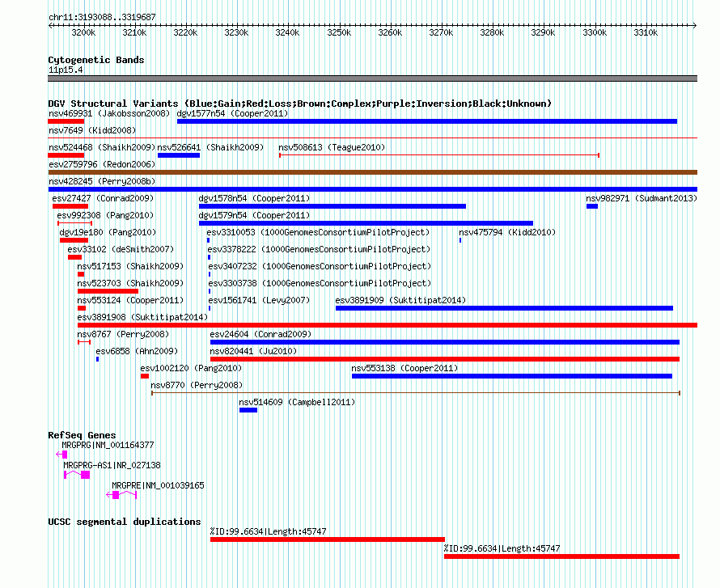Viewport: 720px width, 588px height.
Task: Click the nsv8770 (Perry2008) label
Action: click(x=197, y=385)
